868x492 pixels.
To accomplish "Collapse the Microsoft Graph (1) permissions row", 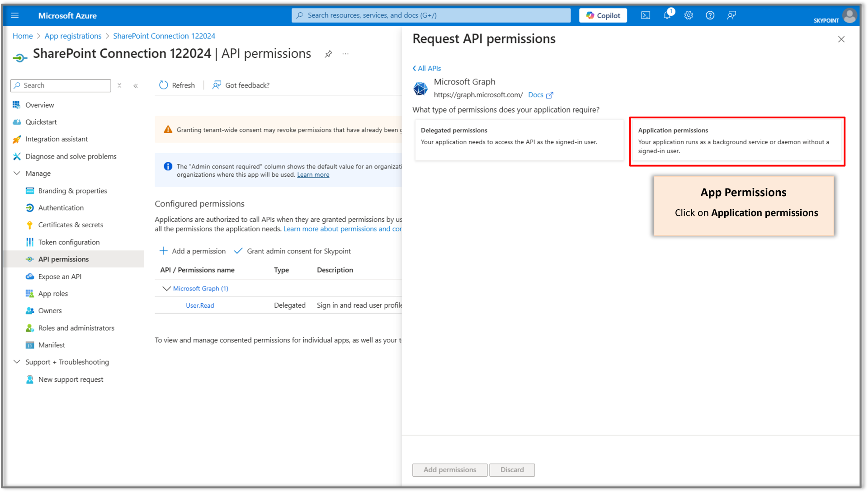I will 166,288.
